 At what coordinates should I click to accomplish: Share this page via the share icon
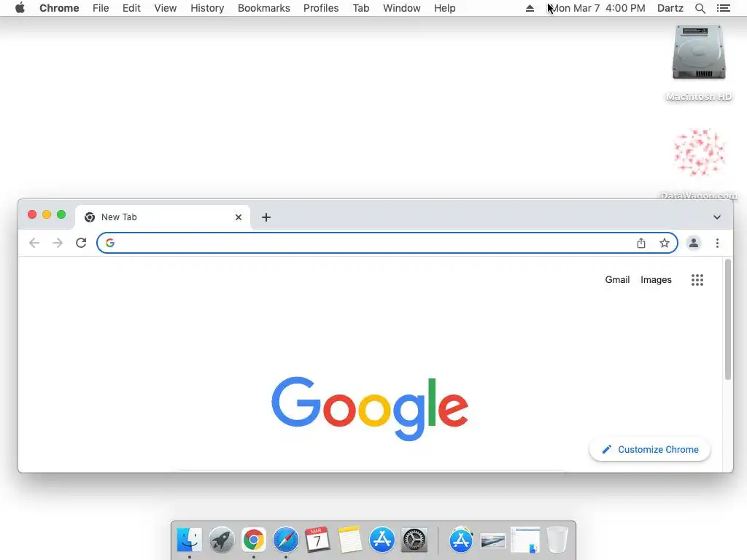point(641,243)
